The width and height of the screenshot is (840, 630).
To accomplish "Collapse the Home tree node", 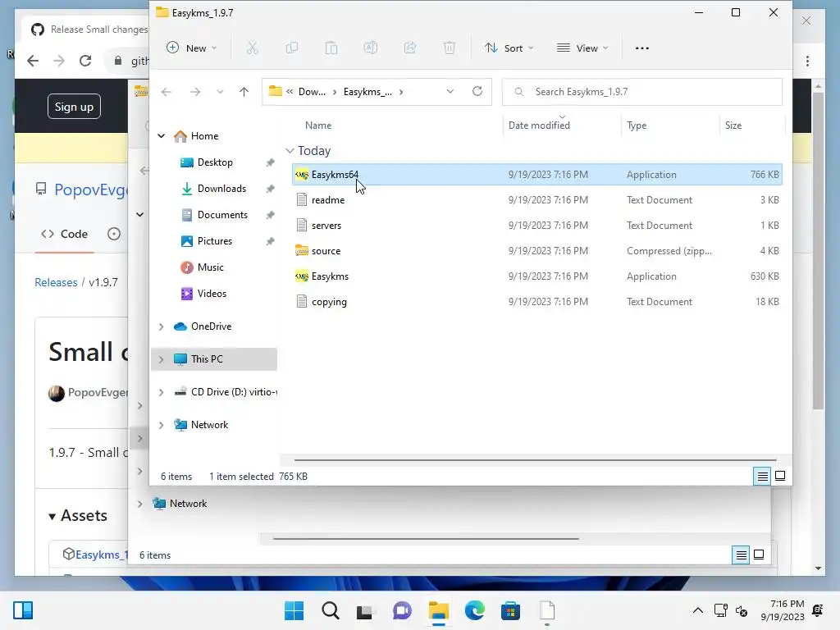I will tap(162, 136).
